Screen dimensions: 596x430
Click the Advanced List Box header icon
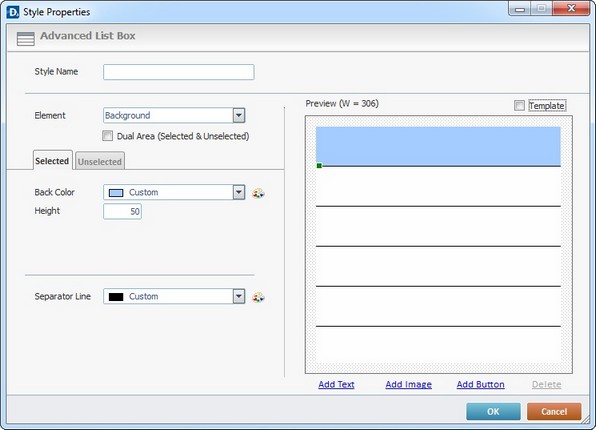pyautogui.click(x=25, y=38)
